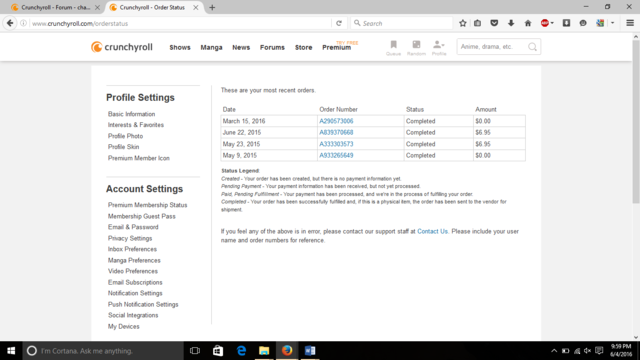This screenshot has height=360, width=640.
Task: Open Privacy Settings
Action: [130, 238]
